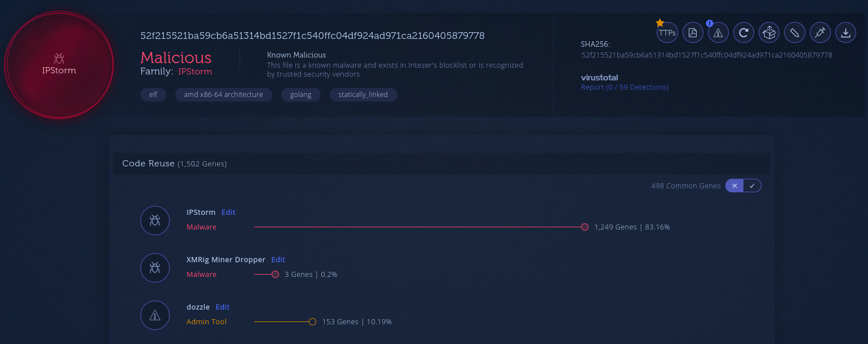
Task: Open the TTPs analysis button
Action: (x=667, y=33)
